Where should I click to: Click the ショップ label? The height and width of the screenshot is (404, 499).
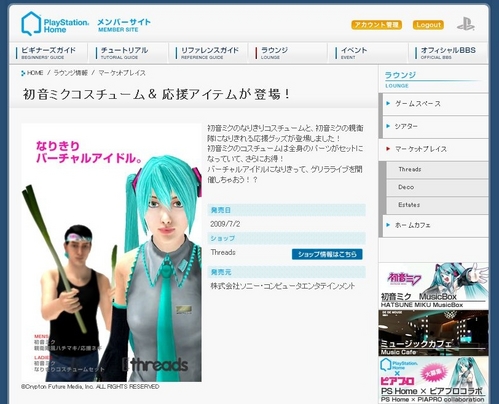pyautogui.click(x=222, y=238)
